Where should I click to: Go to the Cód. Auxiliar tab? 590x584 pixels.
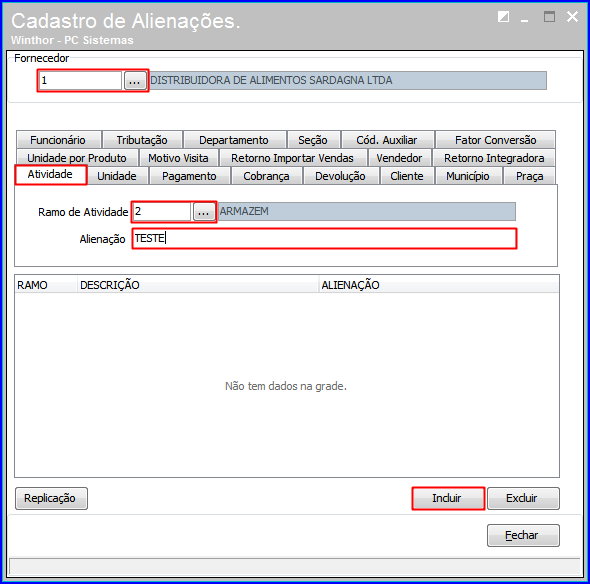pos(387,140)
